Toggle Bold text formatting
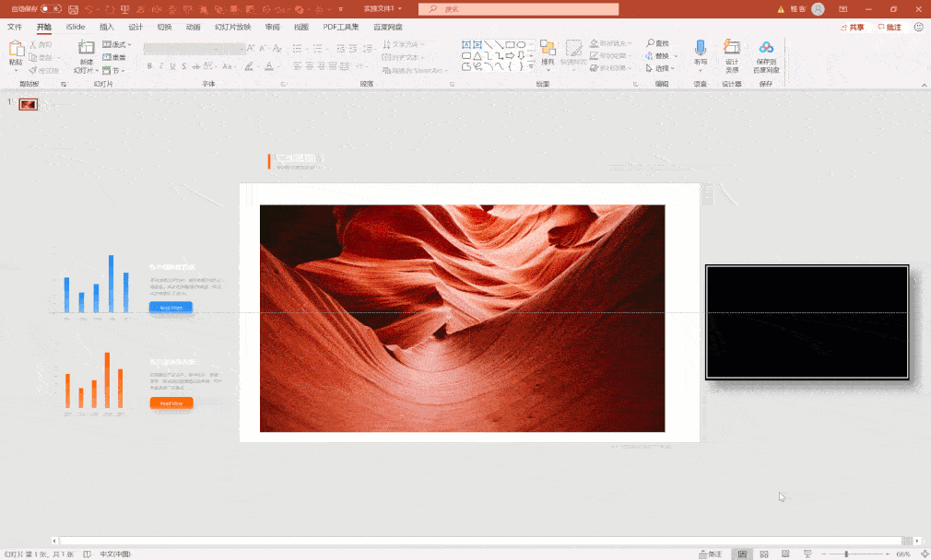 [x=149, y=66]
